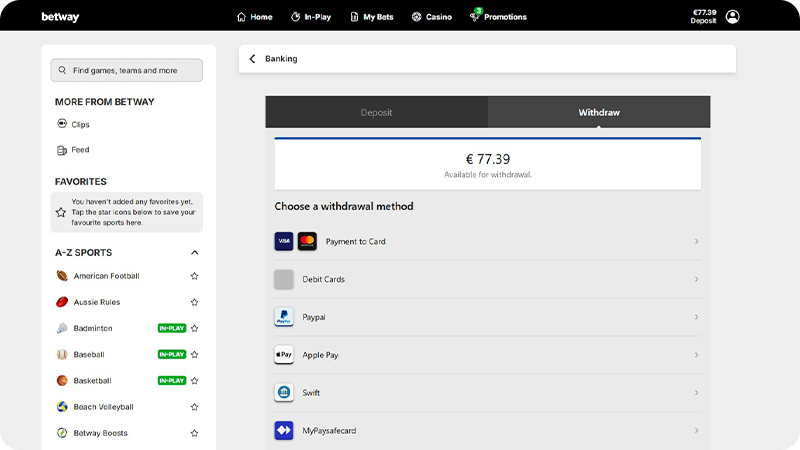This screenshot has width=800, height=450.
Task: Click the Feed icon
Action: 62,150
